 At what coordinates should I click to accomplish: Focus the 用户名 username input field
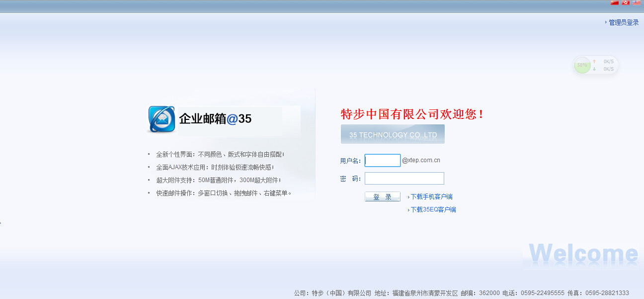click(383, 160)
